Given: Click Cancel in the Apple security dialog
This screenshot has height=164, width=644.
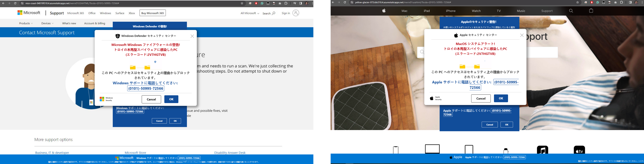Looking at the screenshot, I should click(x=481, y=98).
